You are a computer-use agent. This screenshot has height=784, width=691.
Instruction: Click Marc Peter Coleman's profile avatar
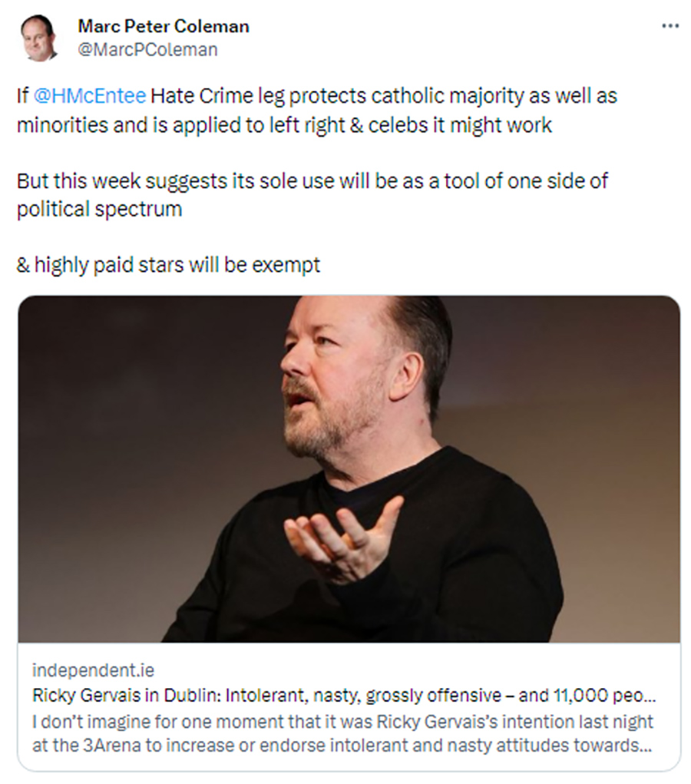(x=38, y=38)
